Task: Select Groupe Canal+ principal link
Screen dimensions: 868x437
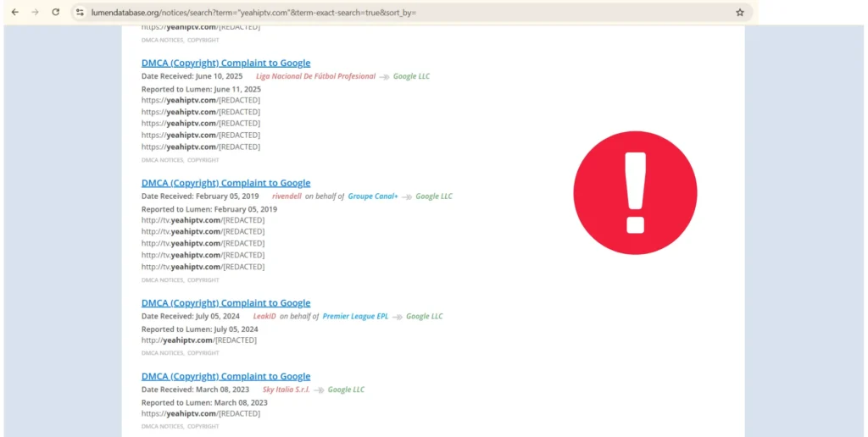Action: click(372, 196)
